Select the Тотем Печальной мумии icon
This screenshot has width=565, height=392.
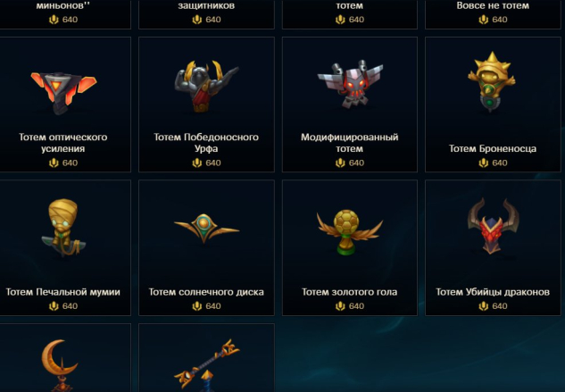click(x=63, y=228)
